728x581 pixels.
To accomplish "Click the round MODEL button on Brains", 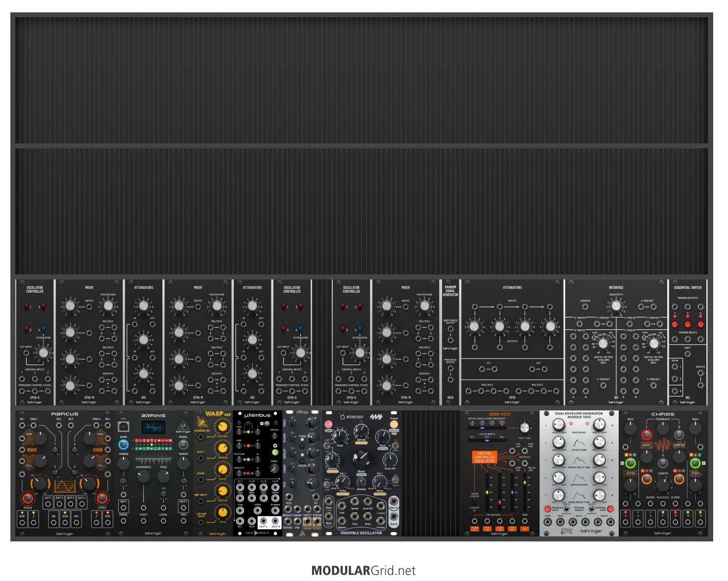I will [183, 445].
